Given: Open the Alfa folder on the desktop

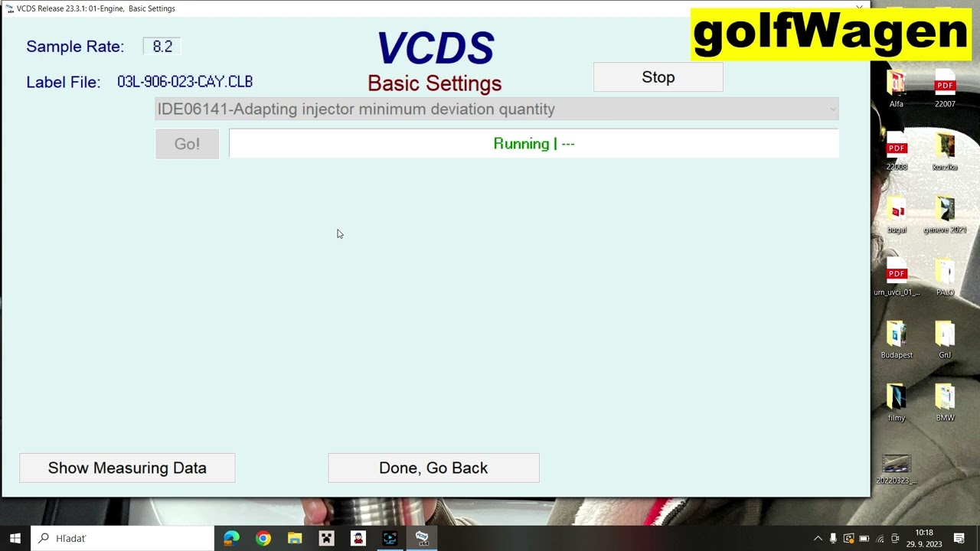Looking at the screenshot, I should click(x=897, y=89).
